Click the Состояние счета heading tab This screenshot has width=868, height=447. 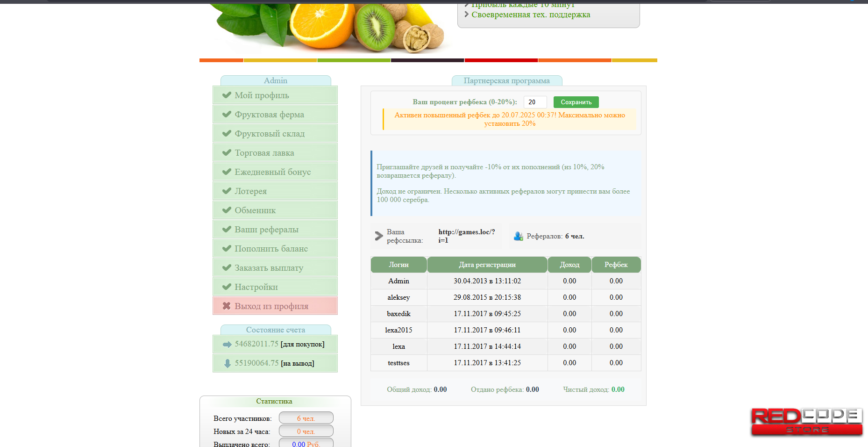pyautogui.click(x=276, y=330)
